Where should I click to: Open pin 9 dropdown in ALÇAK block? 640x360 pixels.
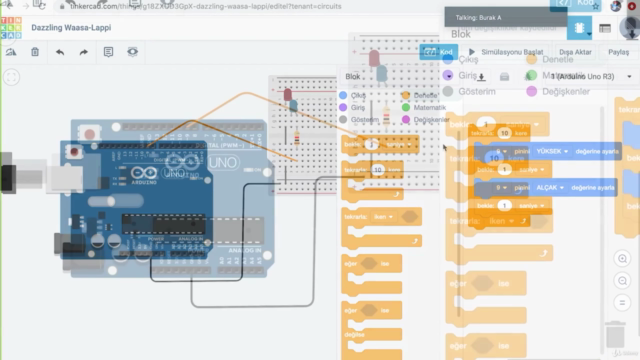[501, 188]
